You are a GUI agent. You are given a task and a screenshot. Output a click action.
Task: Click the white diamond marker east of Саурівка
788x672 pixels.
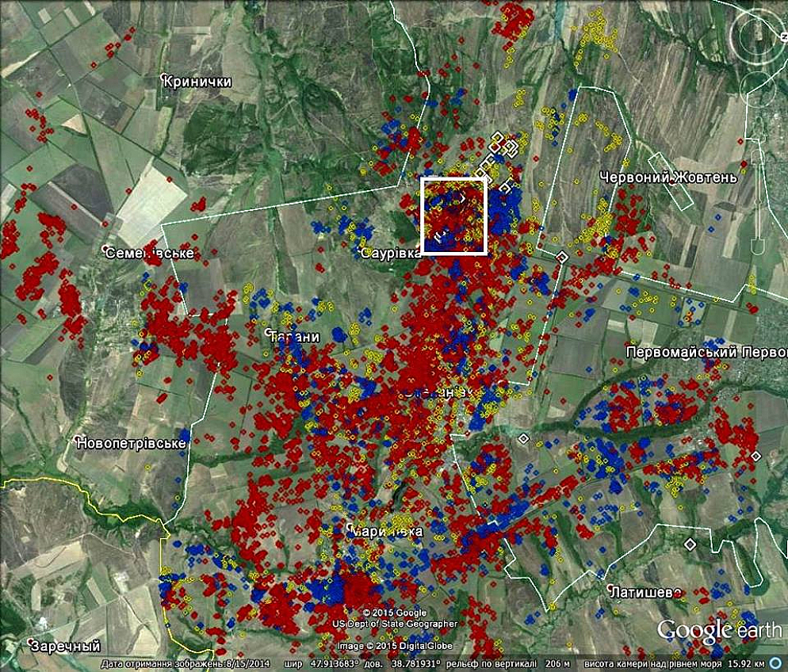tap(562, 257)
